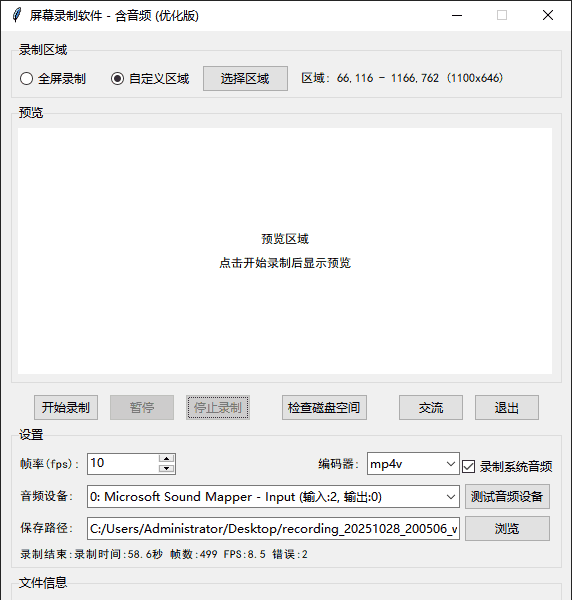Click the 录制结束 status line text
This screenshot has width=572, height=600.
tap(164, 554)
